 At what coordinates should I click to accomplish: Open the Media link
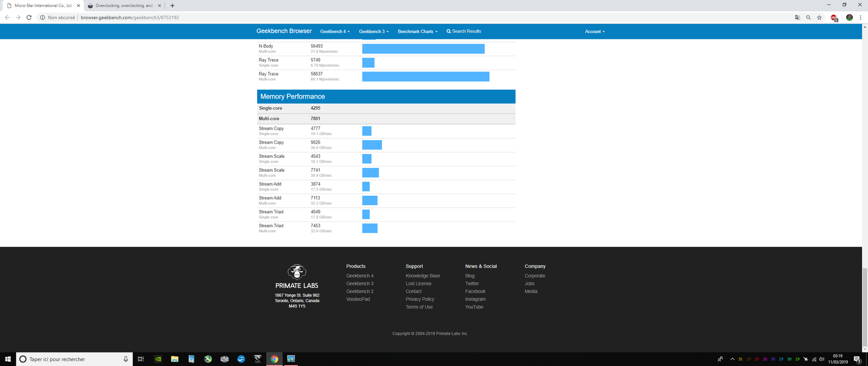pos(531,291)
